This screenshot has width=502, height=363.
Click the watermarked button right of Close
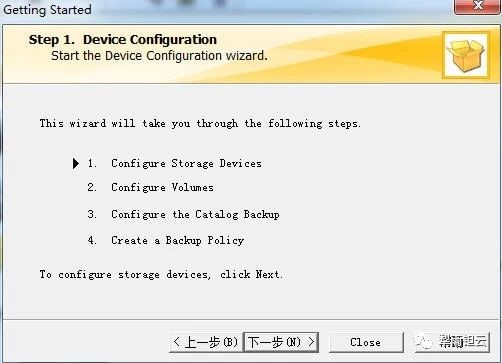(x=452, y=342)
